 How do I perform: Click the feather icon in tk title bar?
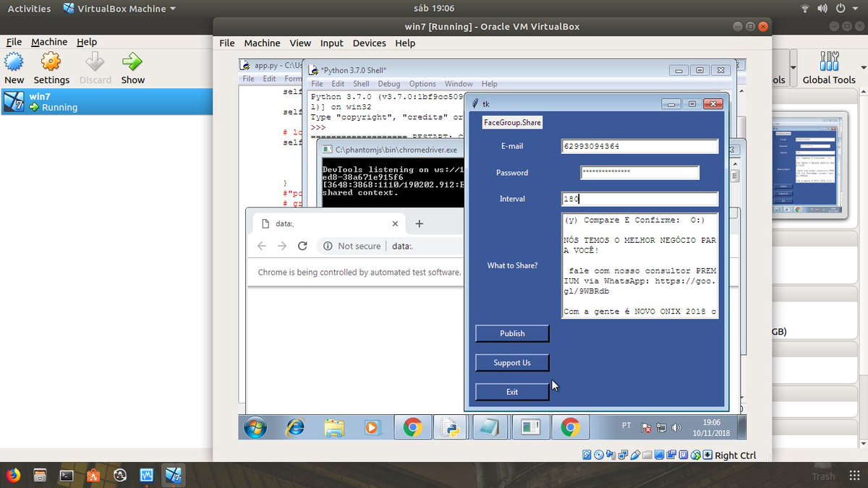475,104
